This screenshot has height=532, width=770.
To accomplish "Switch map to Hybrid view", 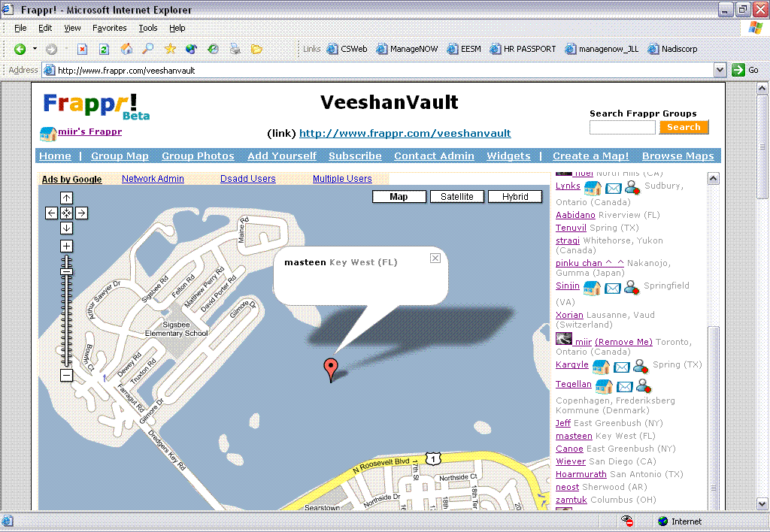I will 515,197.
